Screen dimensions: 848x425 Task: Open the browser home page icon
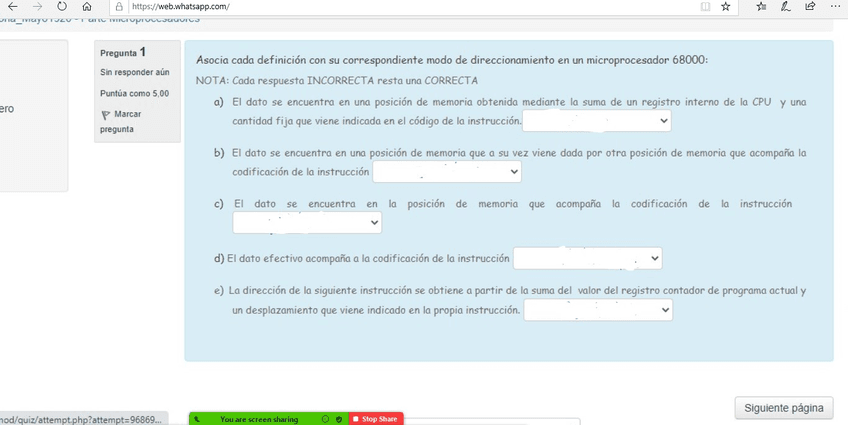pyautogui.click(x=87, y=6)
